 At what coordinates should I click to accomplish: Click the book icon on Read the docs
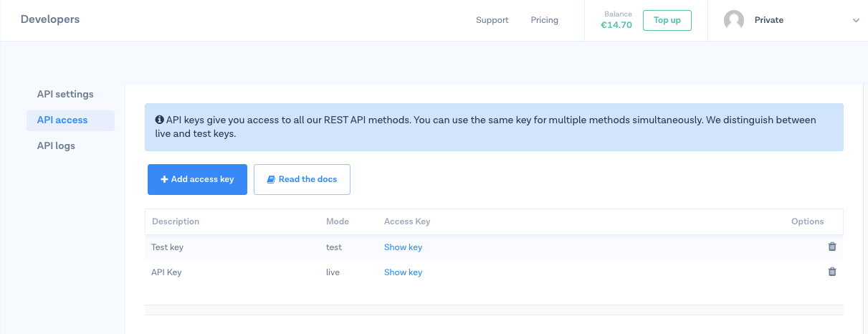coord(271,179)
